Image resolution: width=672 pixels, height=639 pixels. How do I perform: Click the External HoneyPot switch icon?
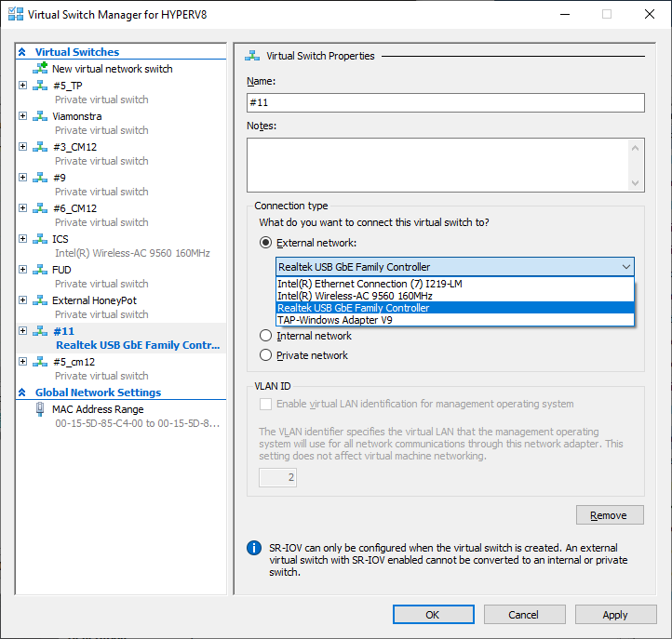[40, 300]
